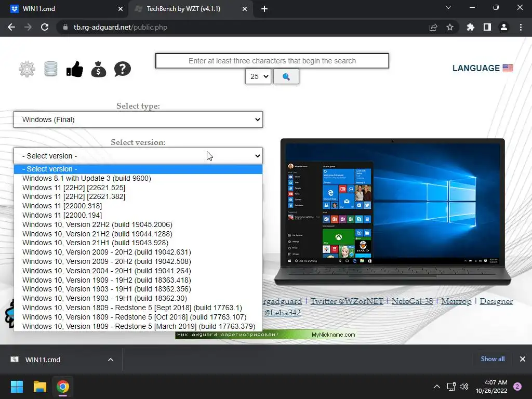Show hidden tray icons chevron

(437, 387)
